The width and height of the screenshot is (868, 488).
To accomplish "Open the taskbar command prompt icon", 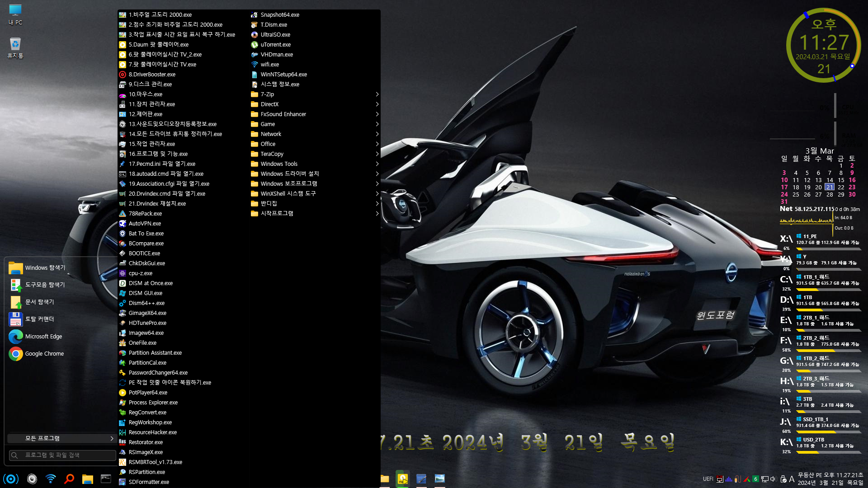I will coord(106,479).
